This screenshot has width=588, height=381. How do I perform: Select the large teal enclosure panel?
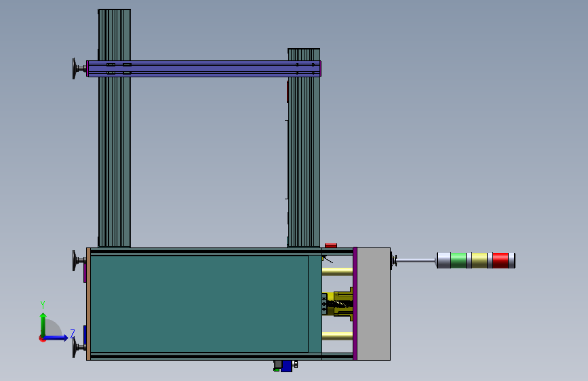199,304
